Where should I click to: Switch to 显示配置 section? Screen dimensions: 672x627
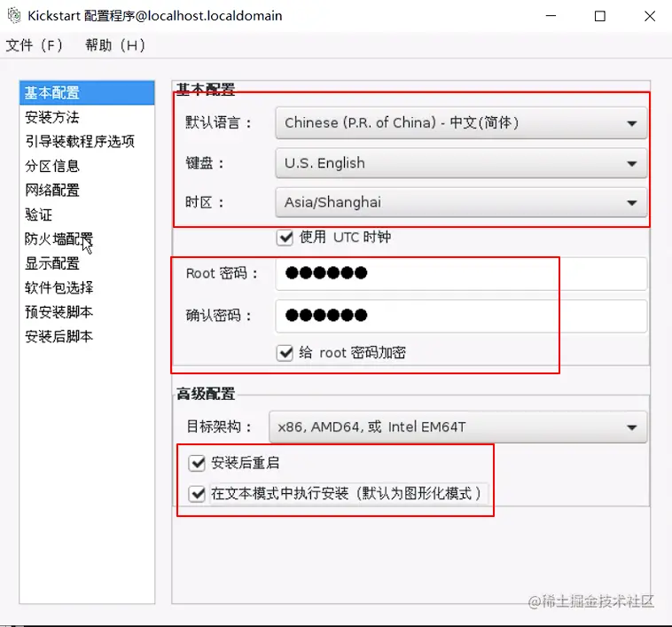pyautogui.click(x=87, y=263)
